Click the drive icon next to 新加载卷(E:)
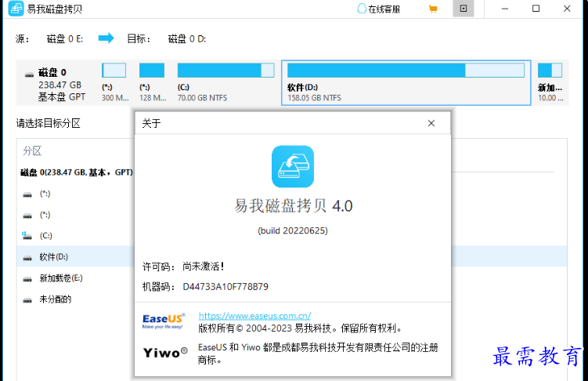Image resolution: width=588 pixels, height=381 pixels. pyautogui.click(x=27, y=279)
